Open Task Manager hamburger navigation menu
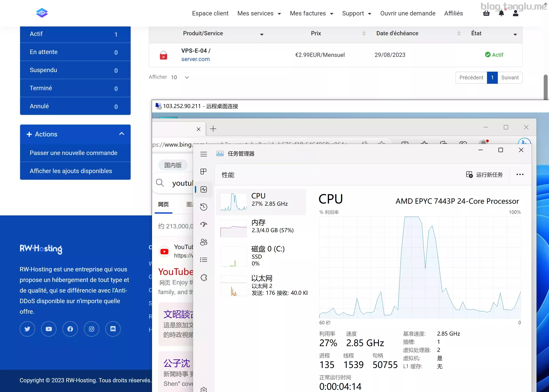 pos(204,154)
